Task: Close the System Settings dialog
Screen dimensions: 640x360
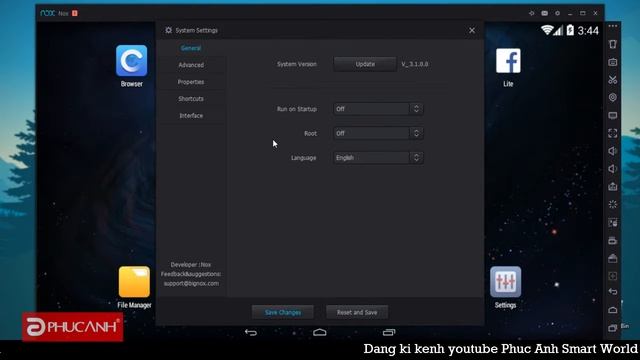Action: pyautogui.click(x=472, y=30)
